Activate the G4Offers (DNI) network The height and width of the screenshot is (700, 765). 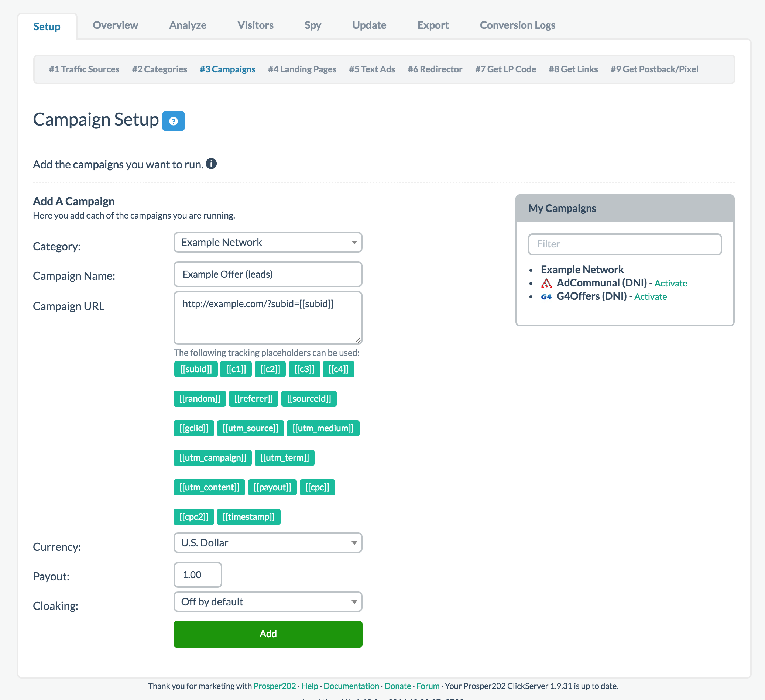(651, 297)
